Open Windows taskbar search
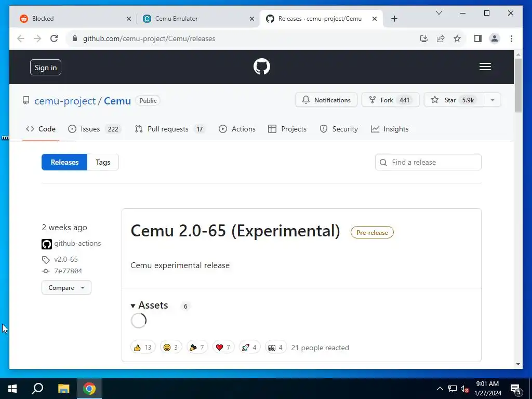Screen dimensions: 532x399 coord(37,389)
